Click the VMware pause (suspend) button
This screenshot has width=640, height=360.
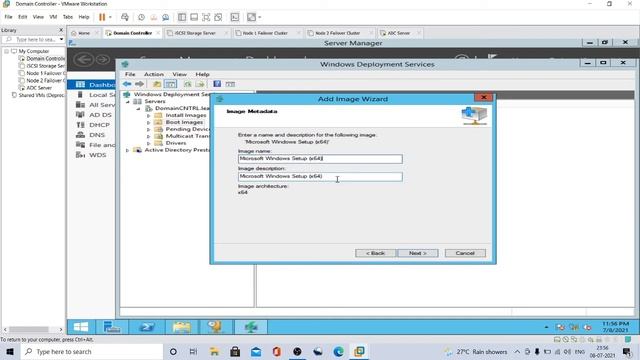coord(102,17)
